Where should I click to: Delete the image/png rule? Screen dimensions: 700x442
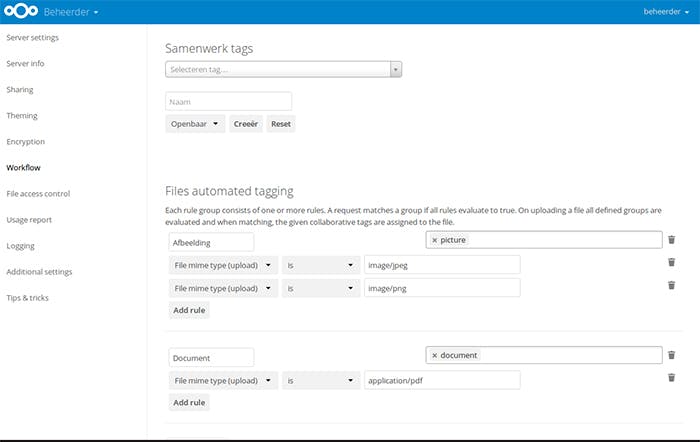[x=671, y=286]
